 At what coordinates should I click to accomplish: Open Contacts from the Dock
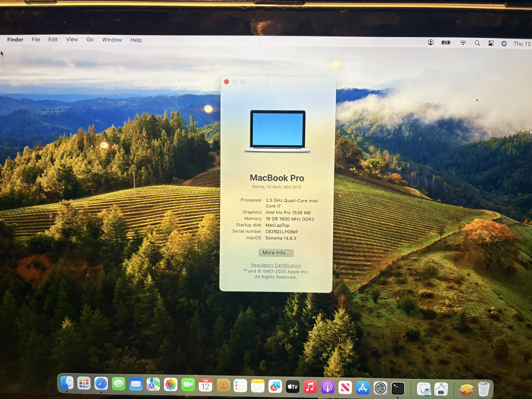[x=223, y=385]
